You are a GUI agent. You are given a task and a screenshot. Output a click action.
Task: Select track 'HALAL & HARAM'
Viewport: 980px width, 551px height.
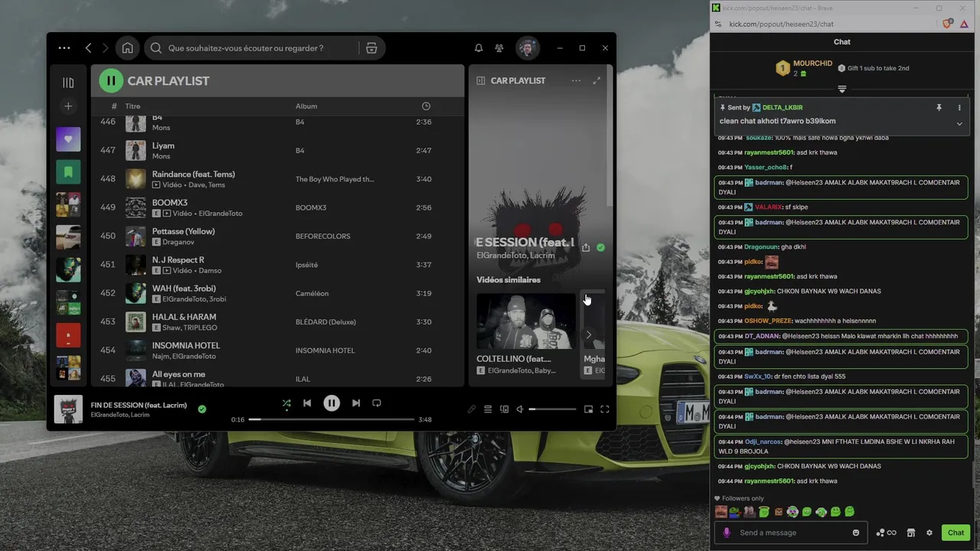coord(278,322)
